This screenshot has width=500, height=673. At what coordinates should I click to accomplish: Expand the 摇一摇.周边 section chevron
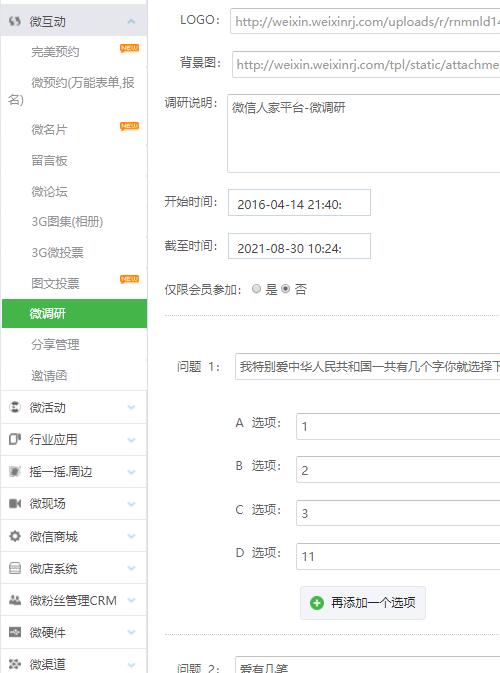131,472
